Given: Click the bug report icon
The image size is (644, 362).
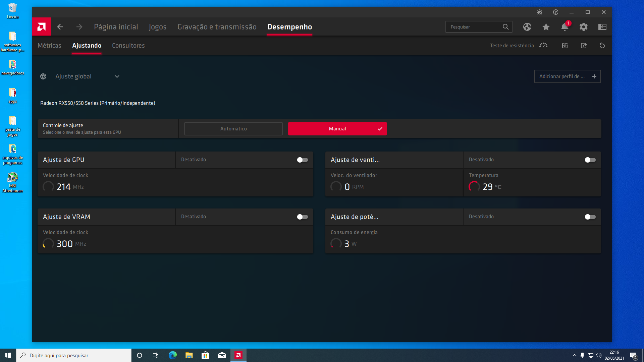Looking at the screenshot, I should coord(539,12).
